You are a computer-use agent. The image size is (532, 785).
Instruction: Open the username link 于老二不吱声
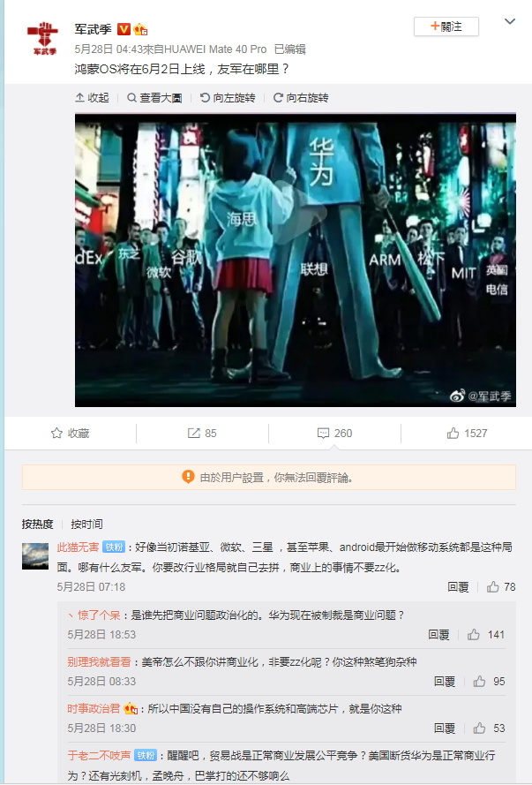[x=99, y=756]
